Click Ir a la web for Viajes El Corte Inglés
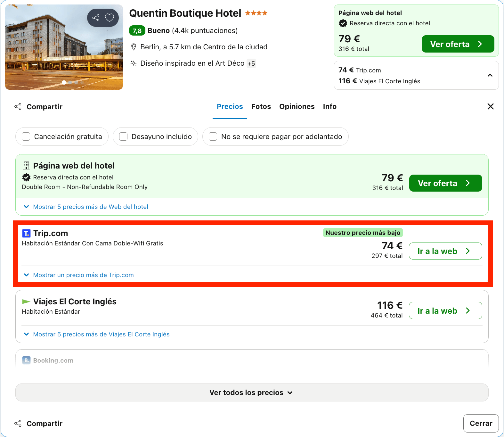504x437 pixels. pyautogui.click(x=445, y=310)
